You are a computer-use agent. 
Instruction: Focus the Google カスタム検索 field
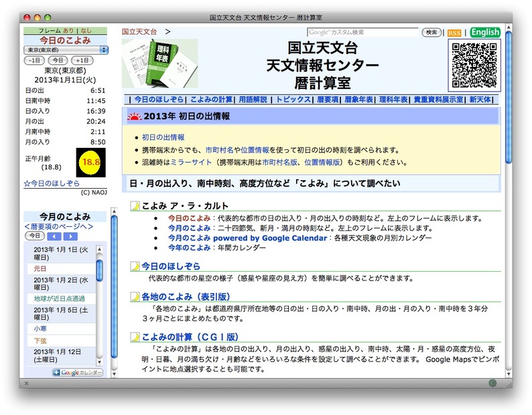pyautogui.click(x=362, y=32)
